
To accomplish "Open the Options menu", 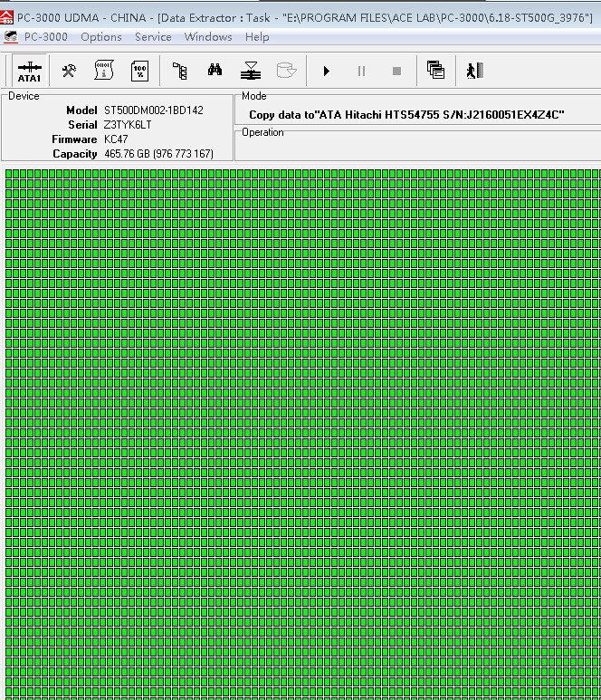I will click(x=100, y=37).
